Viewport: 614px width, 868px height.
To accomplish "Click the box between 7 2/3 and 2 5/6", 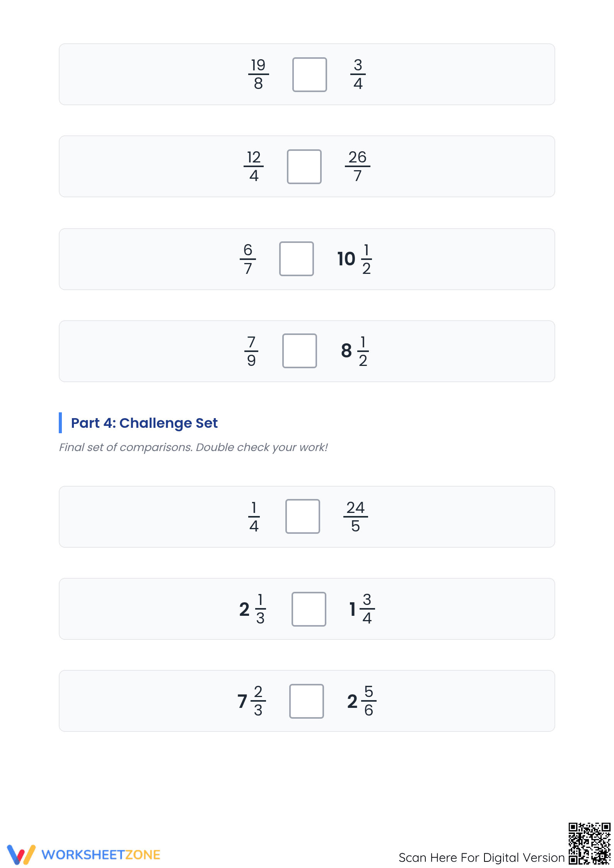I will 306,701.
